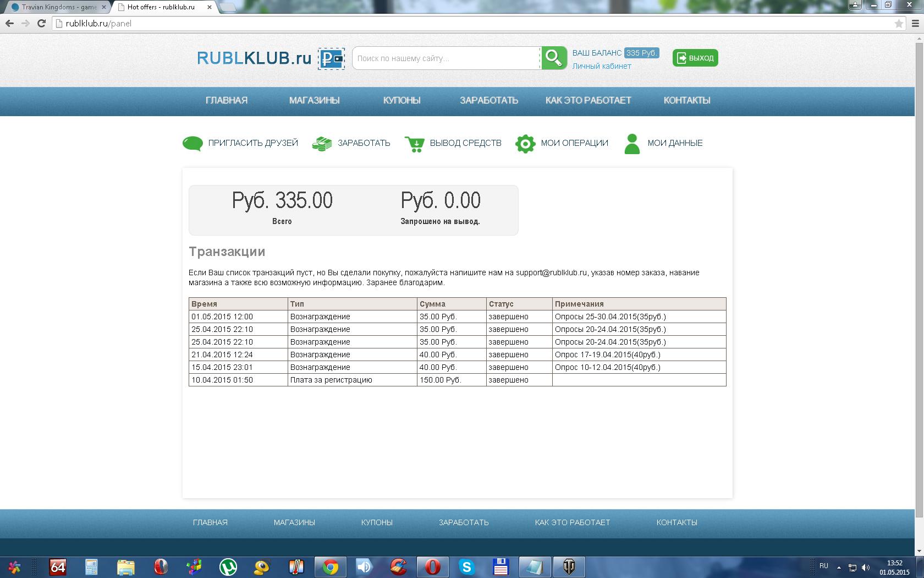
Task: Click the 150.00 Руб. amount cell
Action: tap(452, 380)
